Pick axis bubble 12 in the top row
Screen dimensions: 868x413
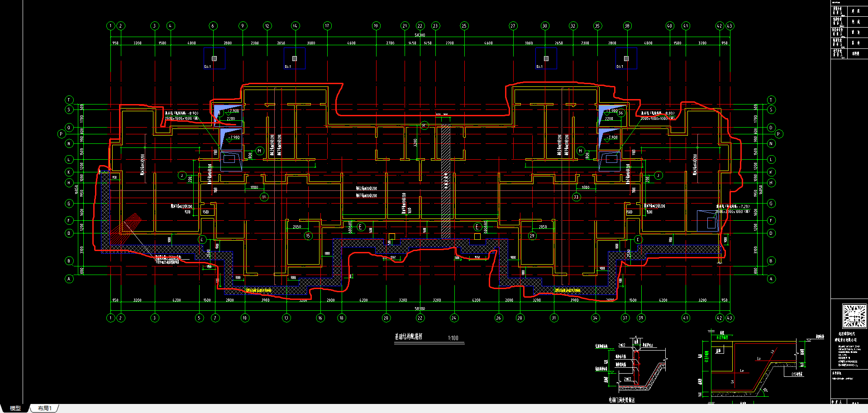tap(267, 26)
